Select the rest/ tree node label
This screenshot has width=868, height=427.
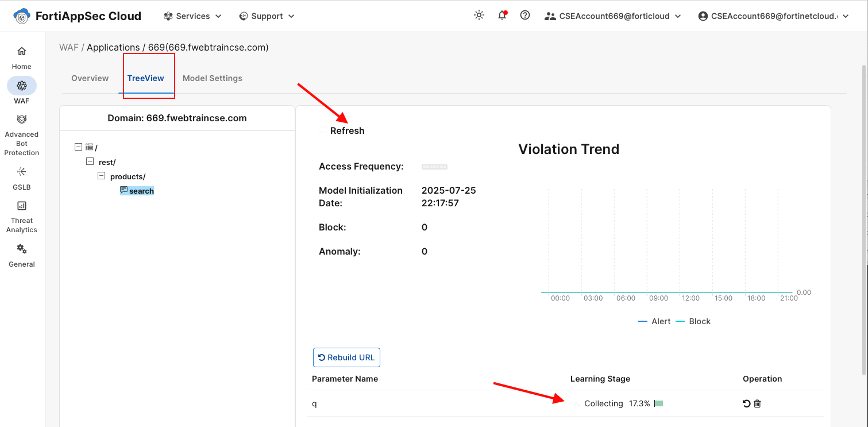pos(107,162)
